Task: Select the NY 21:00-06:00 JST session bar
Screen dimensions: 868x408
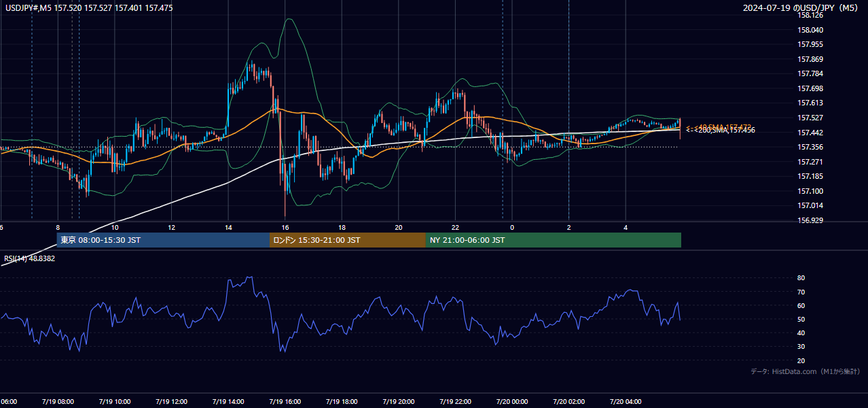Action: (554, 240)
